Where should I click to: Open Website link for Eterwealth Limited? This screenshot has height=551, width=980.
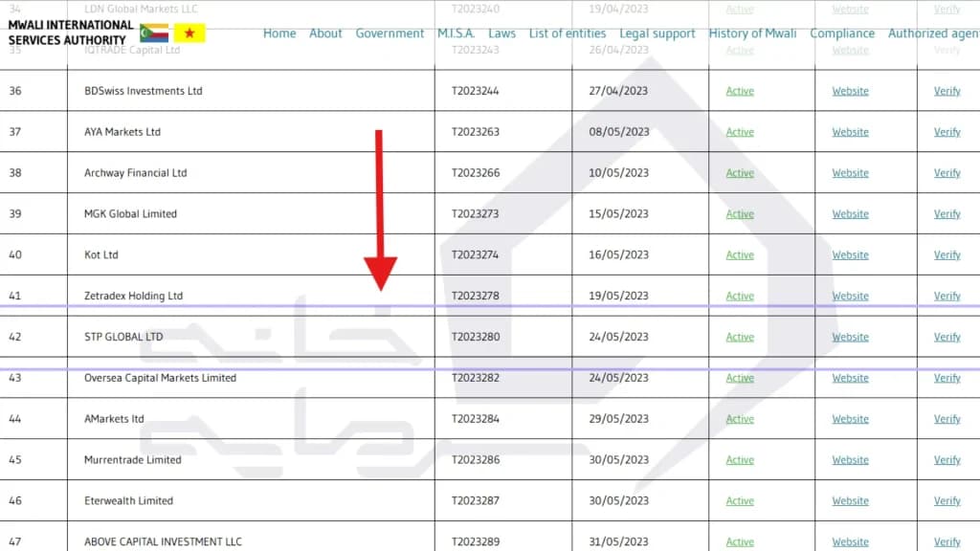pos(850,501)
